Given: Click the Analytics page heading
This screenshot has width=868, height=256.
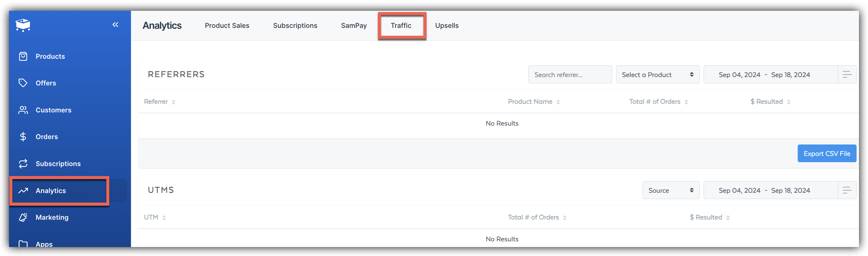Looking at the screenshot, I should point(162,25).
